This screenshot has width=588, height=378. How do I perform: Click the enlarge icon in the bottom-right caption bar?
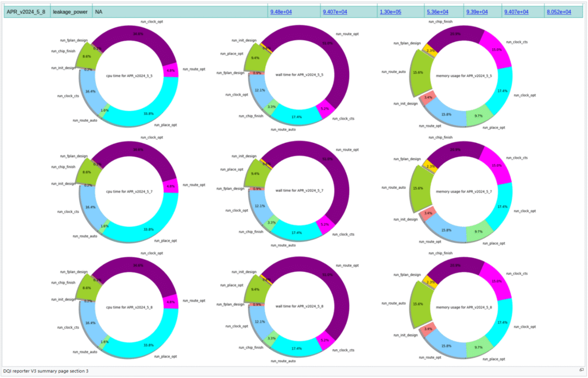click(581, 371)
